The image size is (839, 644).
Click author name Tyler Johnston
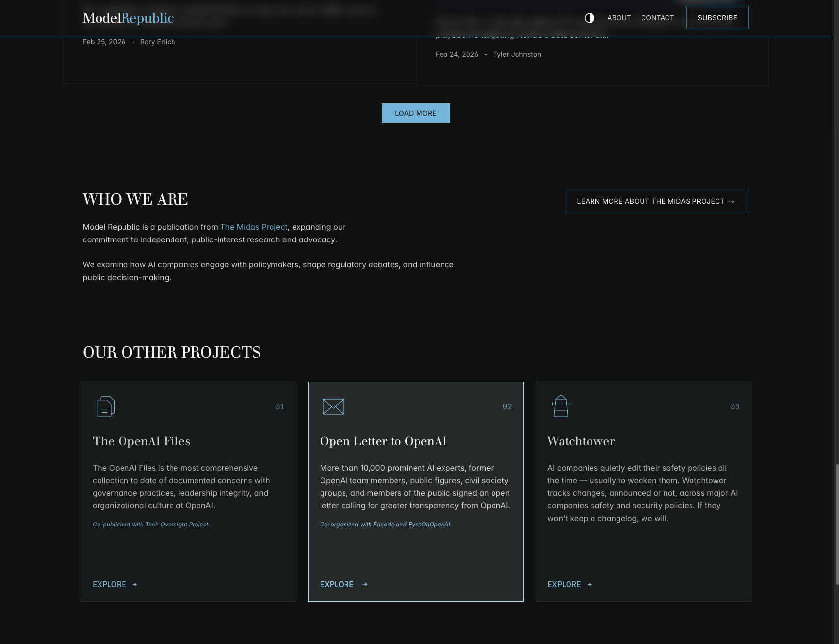tap(517, 54)
